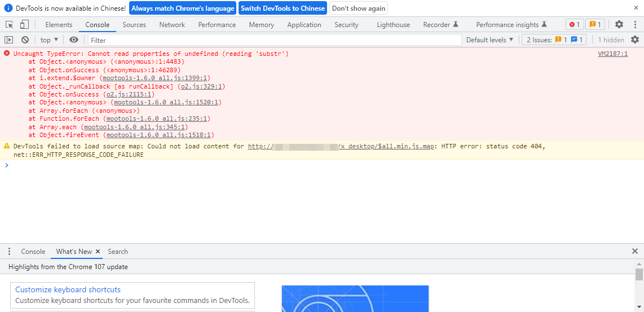Click the console prompt input line
Screen dimensions: 644x312
(322, 165)
